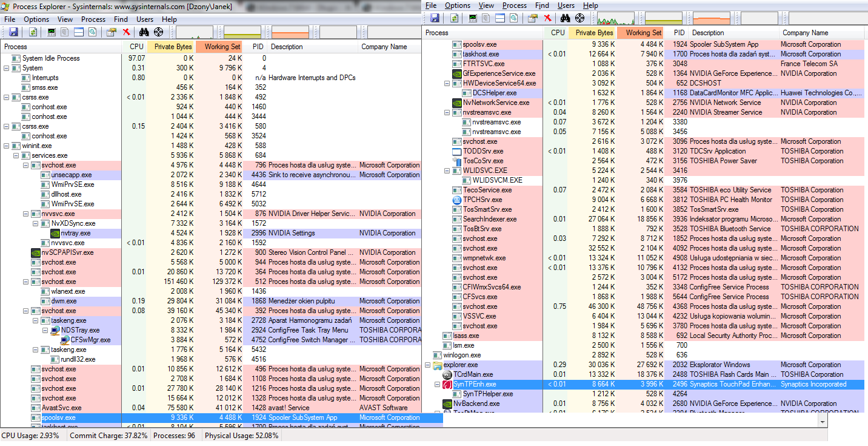Click Refresh Now icon in right window toolbar
The width and height of the screenshot is (868, 446).
coord(454,18)
